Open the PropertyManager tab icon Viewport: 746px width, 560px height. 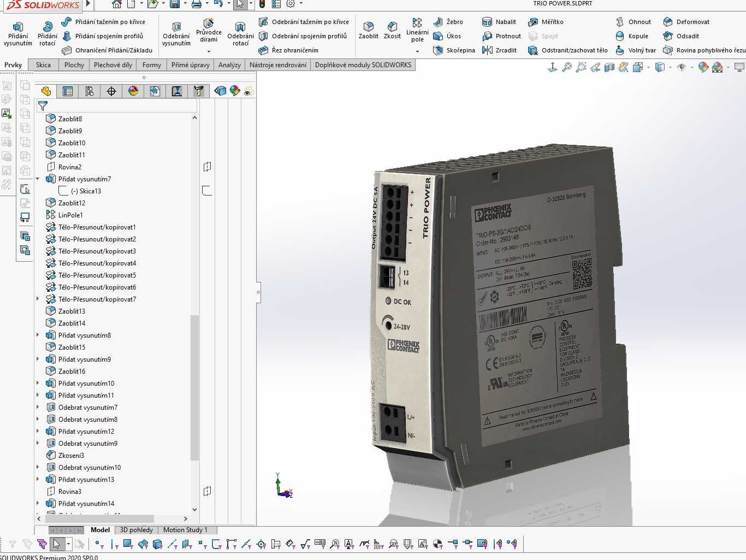(x=68, y=91)
